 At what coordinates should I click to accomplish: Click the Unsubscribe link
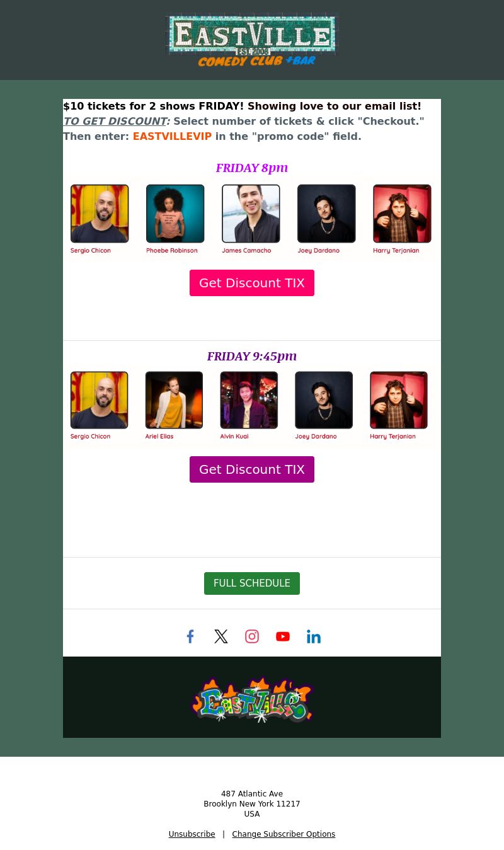pos(192,834)
